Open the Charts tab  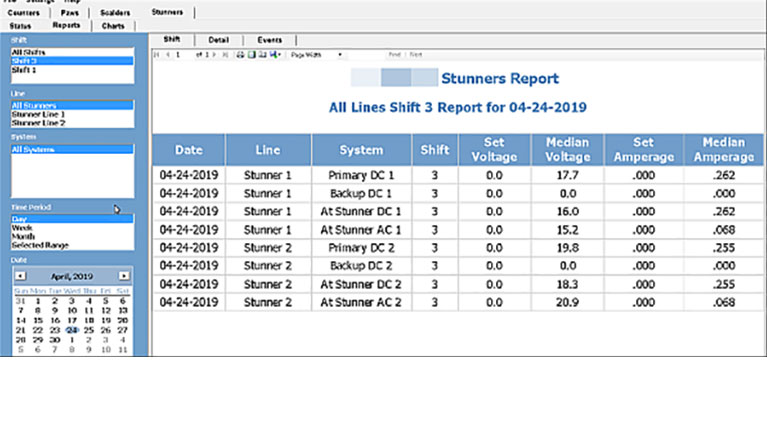[x=114, y=24]
